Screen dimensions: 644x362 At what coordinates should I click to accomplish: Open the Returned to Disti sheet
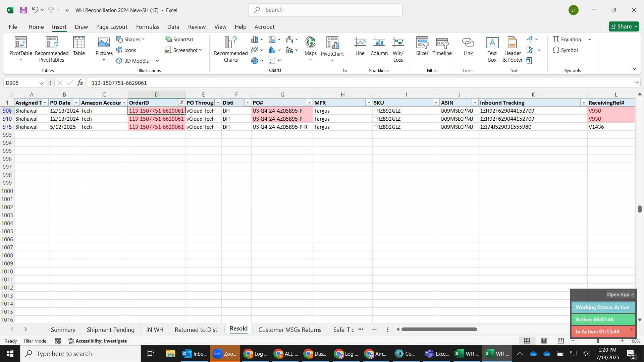tap(197, 330)
